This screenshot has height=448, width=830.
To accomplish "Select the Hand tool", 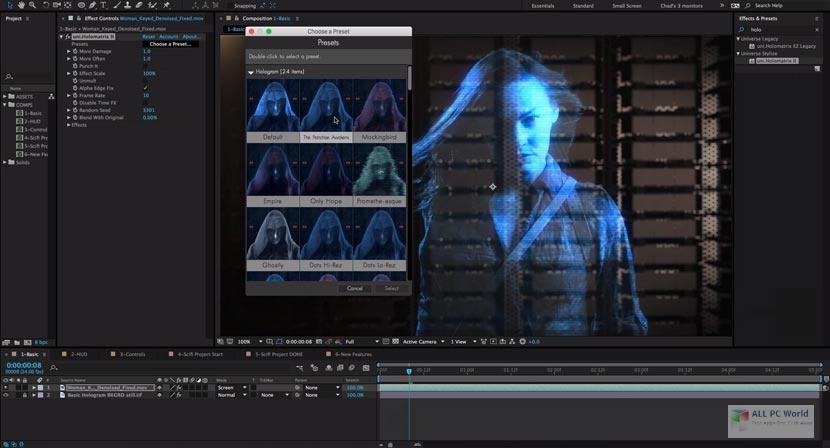I will (x=21, y=5).
